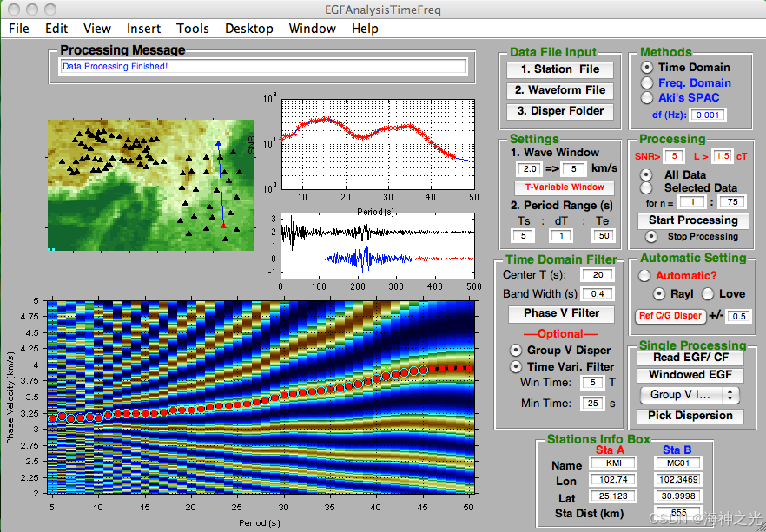Viewport: 766px width, 532px height.
Task: Open the Window menu
Action: click(312, 29)
